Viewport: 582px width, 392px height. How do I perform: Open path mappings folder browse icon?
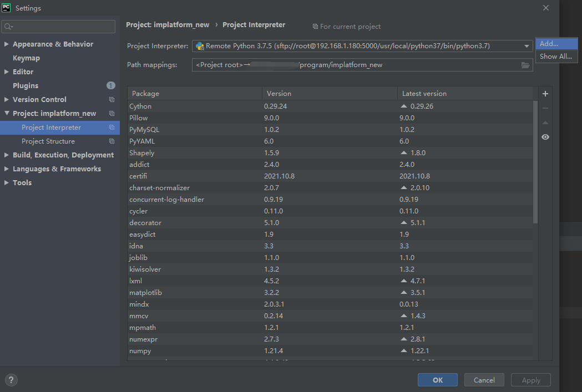coord(525,65)
